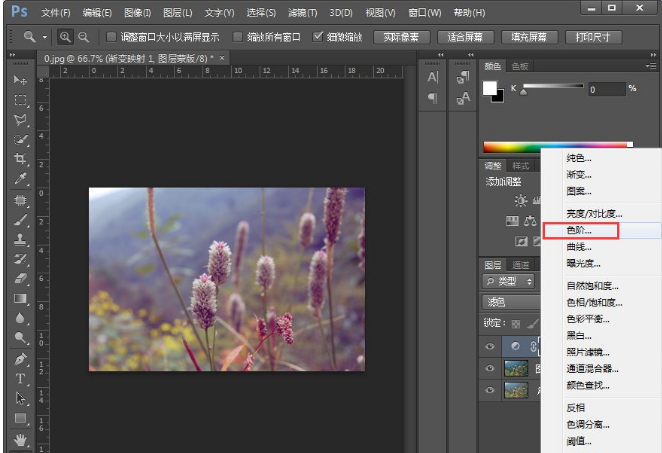Select the Pen tool

[x=20, y=358]
